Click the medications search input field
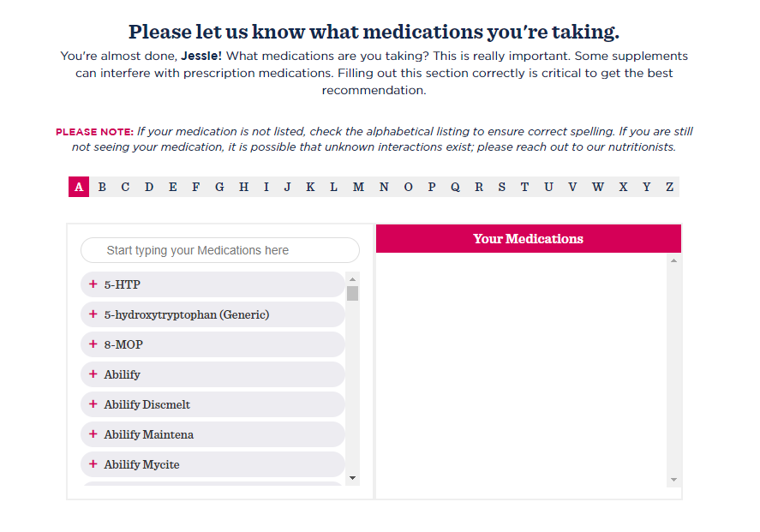This screenshot has height=532, width=760. [x=220, y=250]
